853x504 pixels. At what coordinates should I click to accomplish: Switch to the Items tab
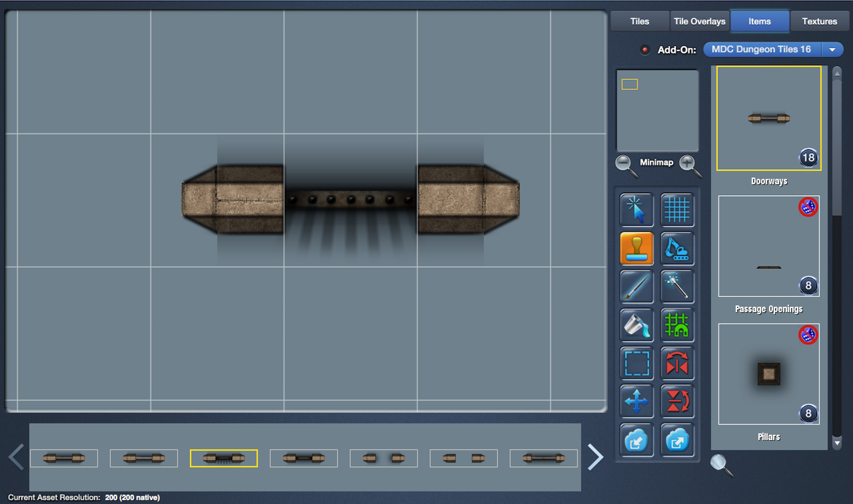point(760,21)
